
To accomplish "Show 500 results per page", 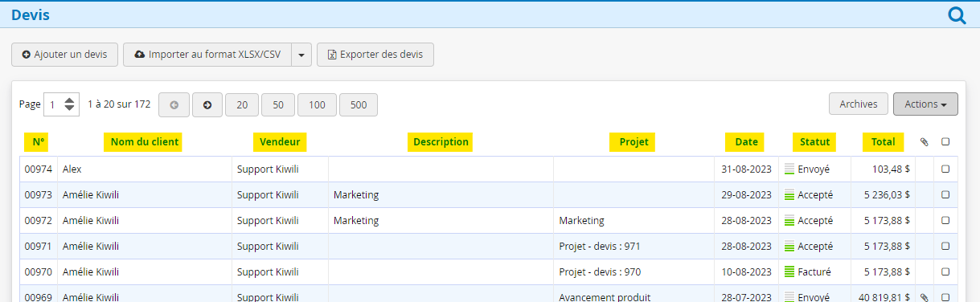I will click(359, 104).
